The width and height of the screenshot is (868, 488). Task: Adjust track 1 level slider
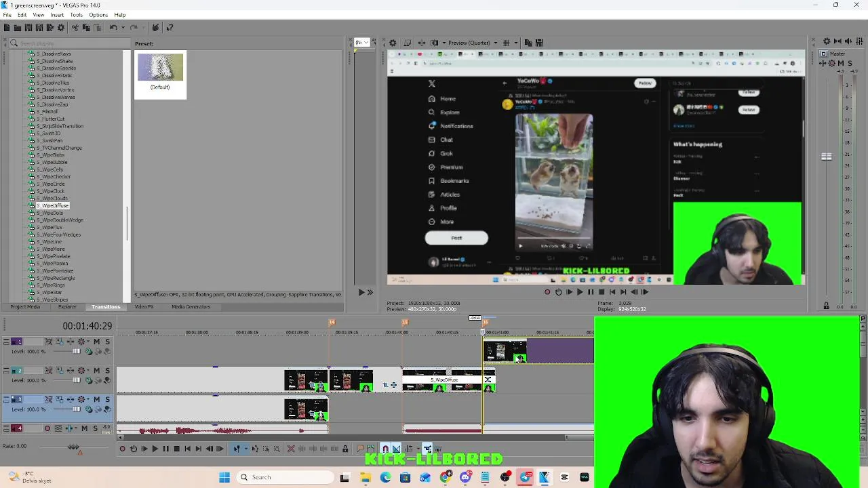tap(77, 351)
